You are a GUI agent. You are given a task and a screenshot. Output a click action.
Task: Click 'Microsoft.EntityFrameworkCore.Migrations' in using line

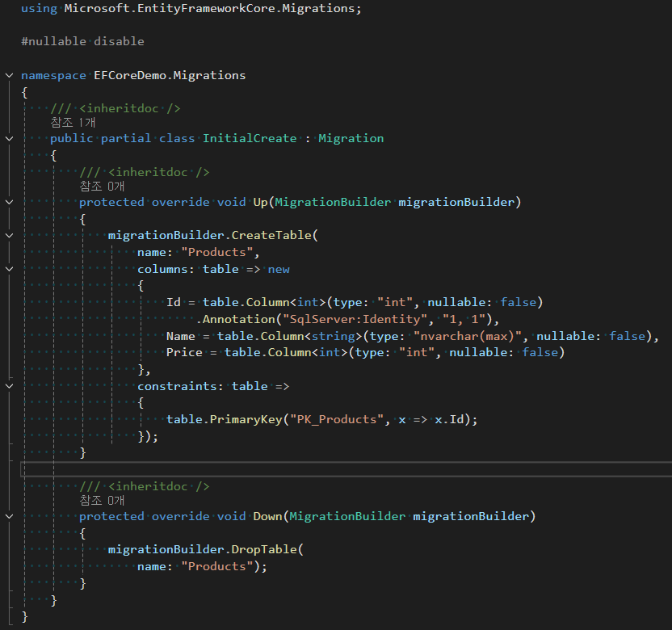[x=209, y=9]
